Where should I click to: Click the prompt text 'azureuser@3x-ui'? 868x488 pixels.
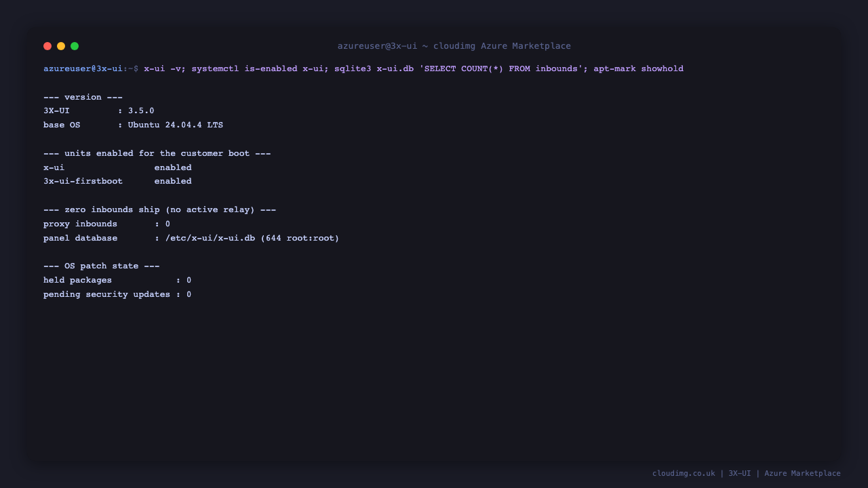[83, 68]
